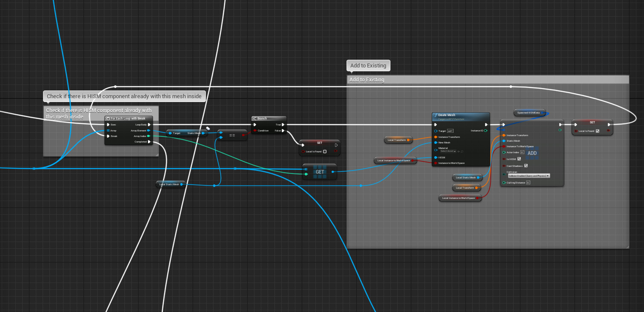The image size is (644, 312).
Task: Click the Add to Existing comment header
Action: [x=384, y=80]
